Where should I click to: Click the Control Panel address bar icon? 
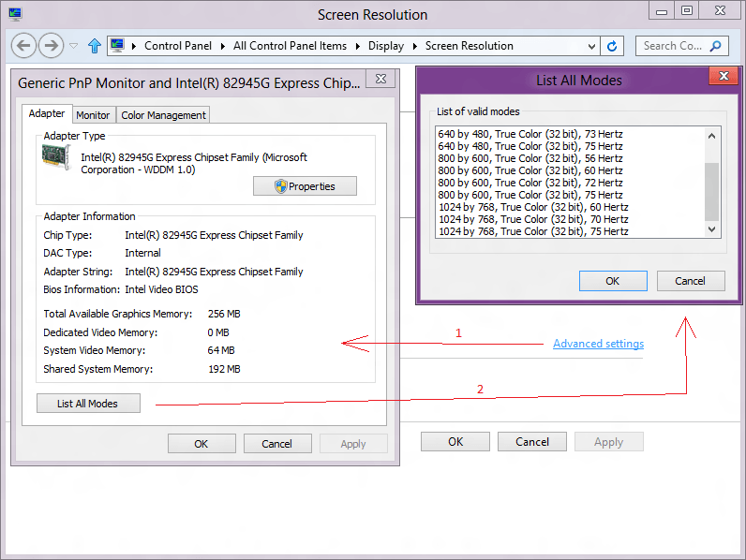point(118,46)
